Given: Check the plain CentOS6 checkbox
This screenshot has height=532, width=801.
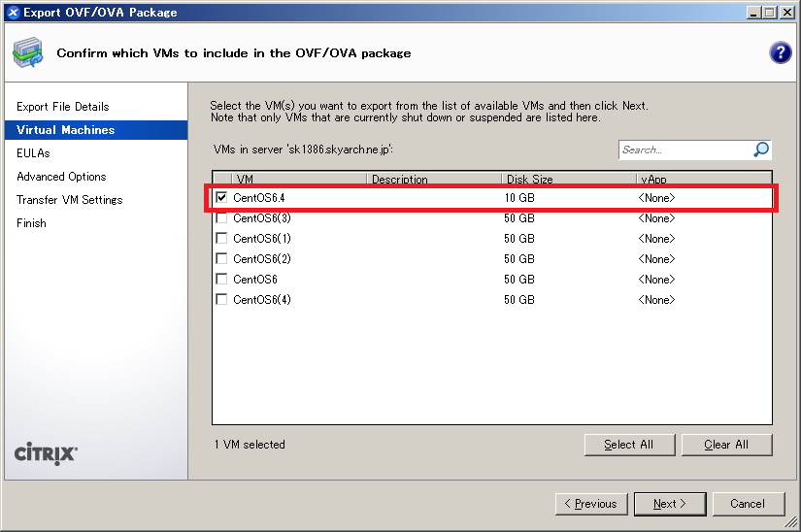Looking at the screenshot, I should pyautogui.click(x=221, y=280).
